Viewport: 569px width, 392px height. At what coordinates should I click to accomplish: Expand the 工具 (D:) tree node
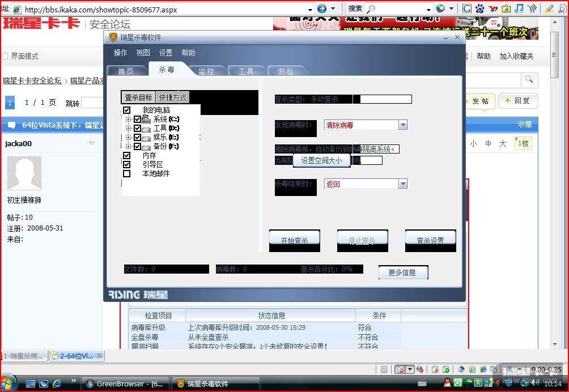coord(128,128)
